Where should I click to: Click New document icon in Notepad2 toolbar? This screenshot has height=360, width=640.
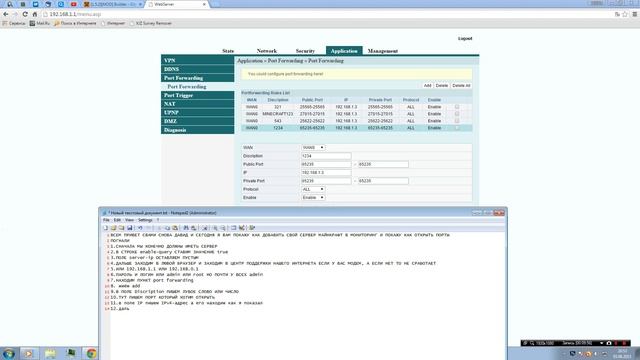tap(106, 228)
